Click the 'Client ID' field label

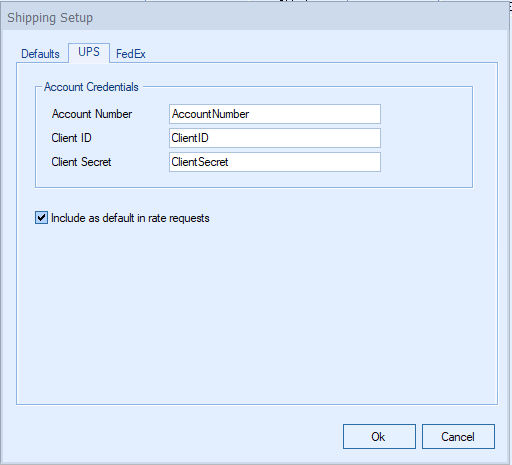[71, 138]
